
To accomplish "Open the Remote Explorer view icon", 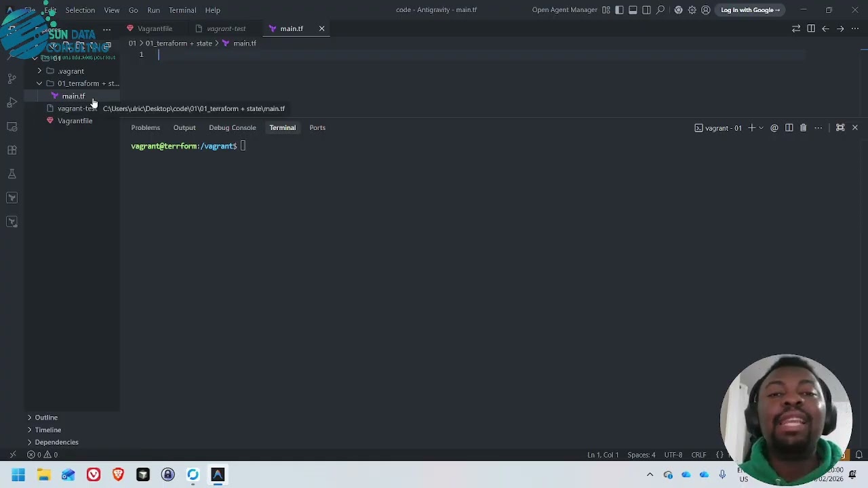I will (x=12, y=127).
